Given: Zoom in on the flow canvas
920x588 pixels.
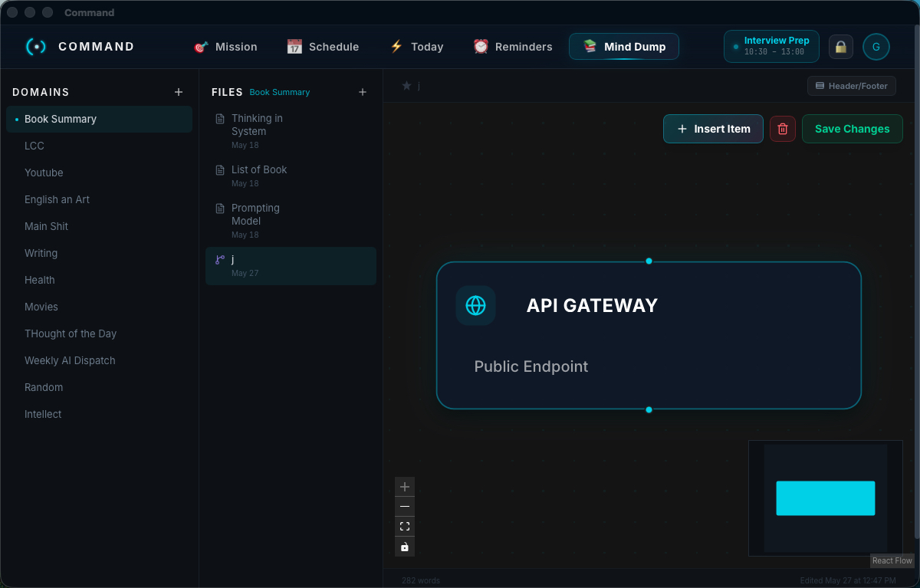Looking at the screenshot, I should click(405, 487).
